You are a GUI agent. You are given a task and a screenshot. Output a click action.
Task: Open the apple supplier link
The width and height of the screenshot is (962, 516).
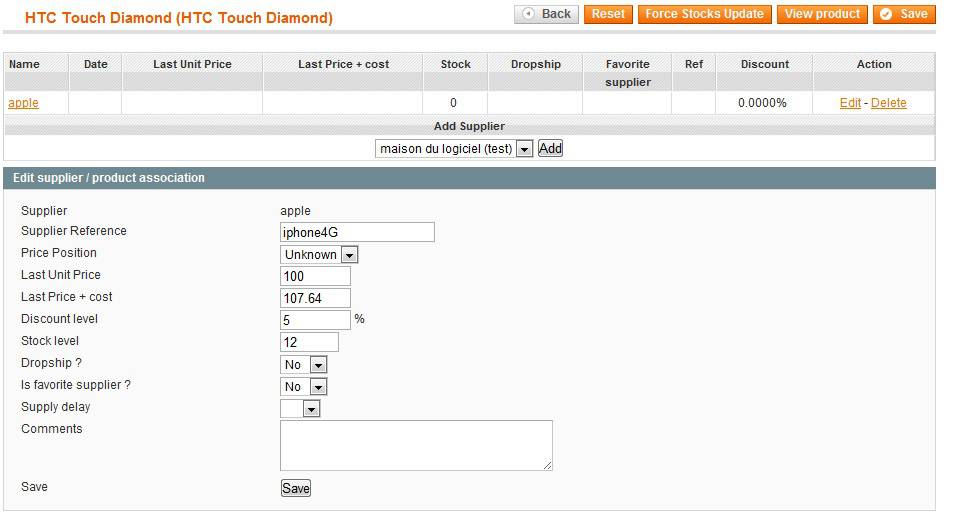pyautogui.click(x=23, y=102)
